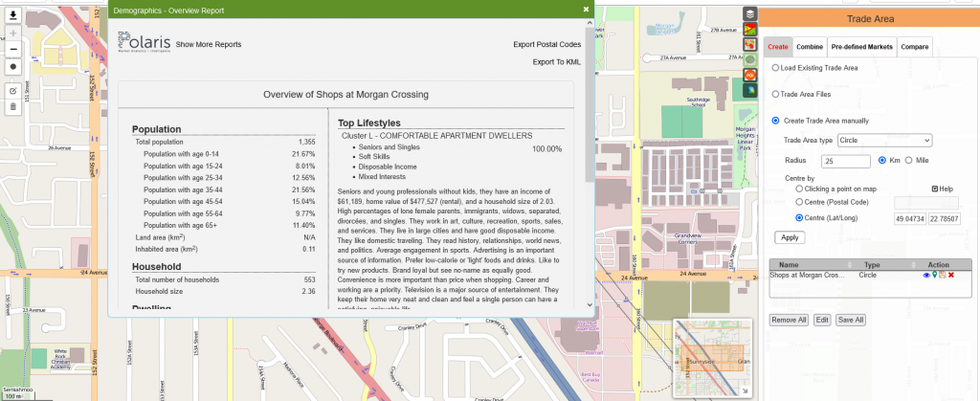Screen dimensions: 980x401
Task: Click Overview of Shops at Morgan Crossing title
Action: tap(345, 95)
